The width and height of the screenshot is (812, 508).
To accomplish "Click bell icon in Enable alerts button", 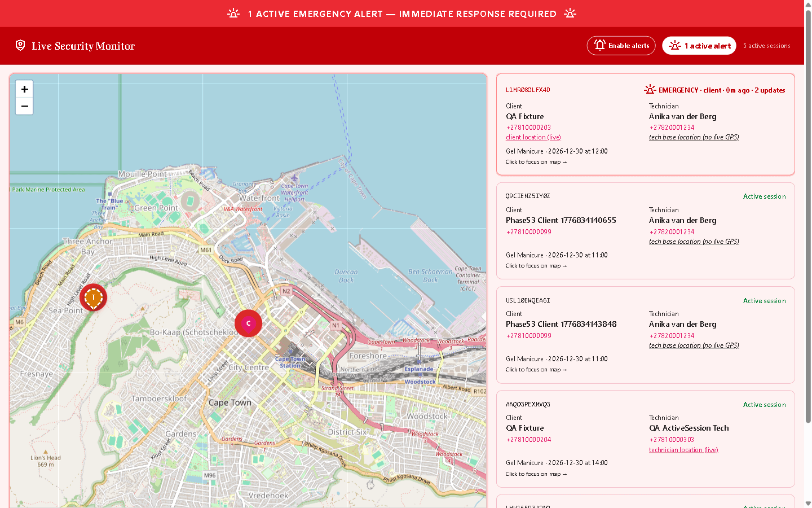I will pyautogui.click(x=600, y=45).
